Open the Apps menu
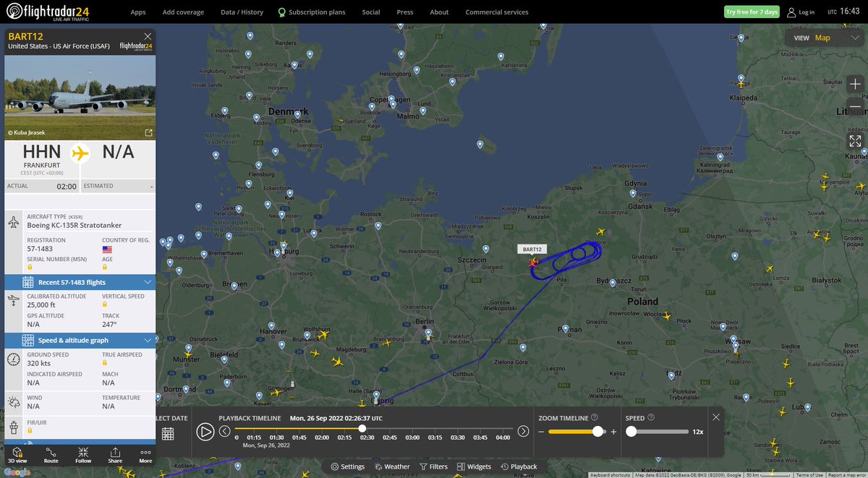Image resolution: width=868 pixels, height=478 pixels. point(138,12)
